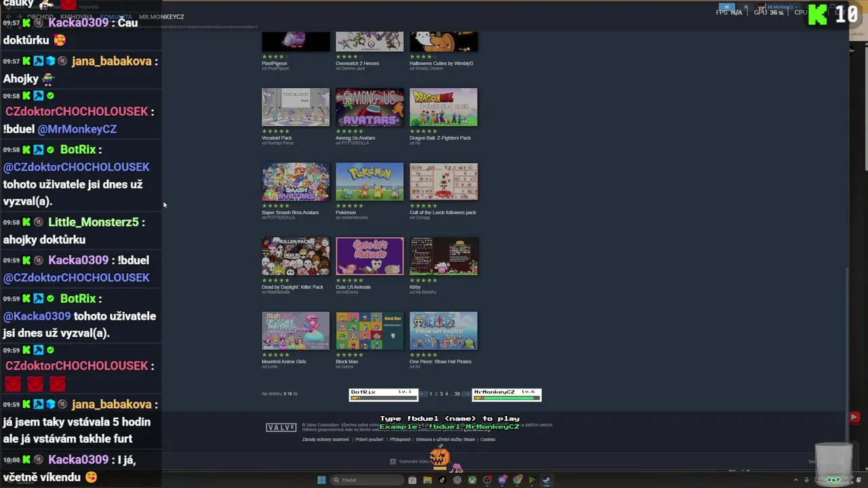Open the Cult of the Lamb followers thumbnail
Screen dimensions: 868x488
[x=443, y=182]
